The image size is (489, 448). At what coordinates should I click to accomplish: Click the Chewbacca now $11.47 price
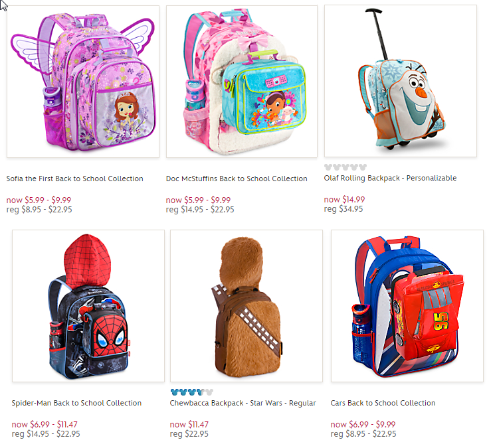click(189, 424)
